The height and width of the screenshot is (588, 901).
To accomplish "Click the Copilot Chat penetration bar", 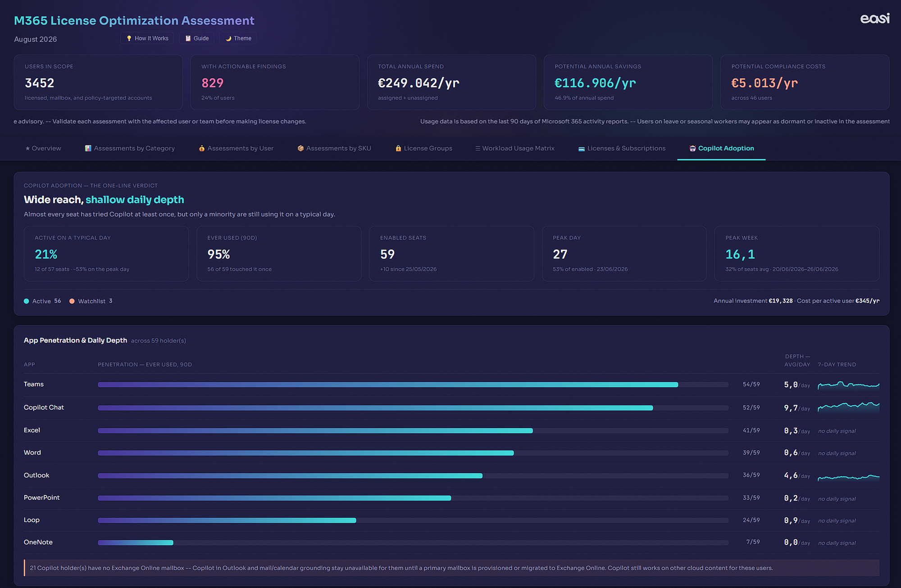I will (413, 408).
